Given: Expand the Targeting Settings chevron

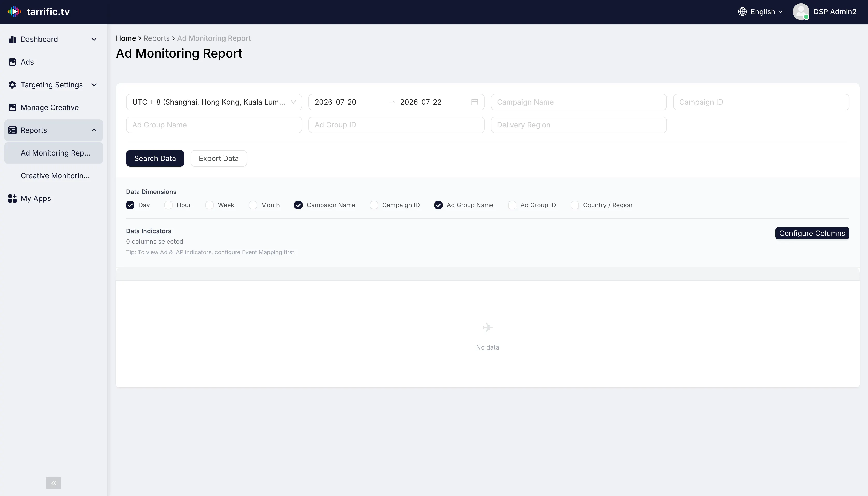Looking at the screenshot, I should (94, 85).
